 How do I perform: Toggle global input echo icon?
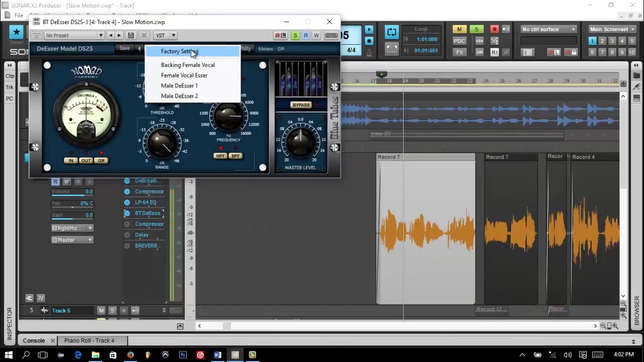click(x=506, y=30)
